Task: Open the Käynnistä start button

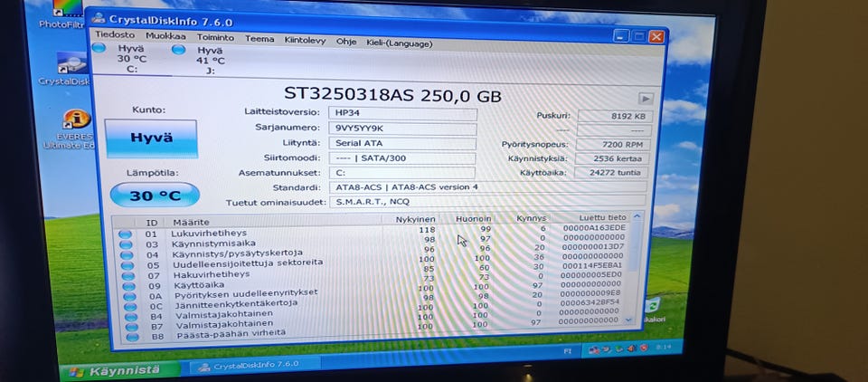Action: coord(119,370)
